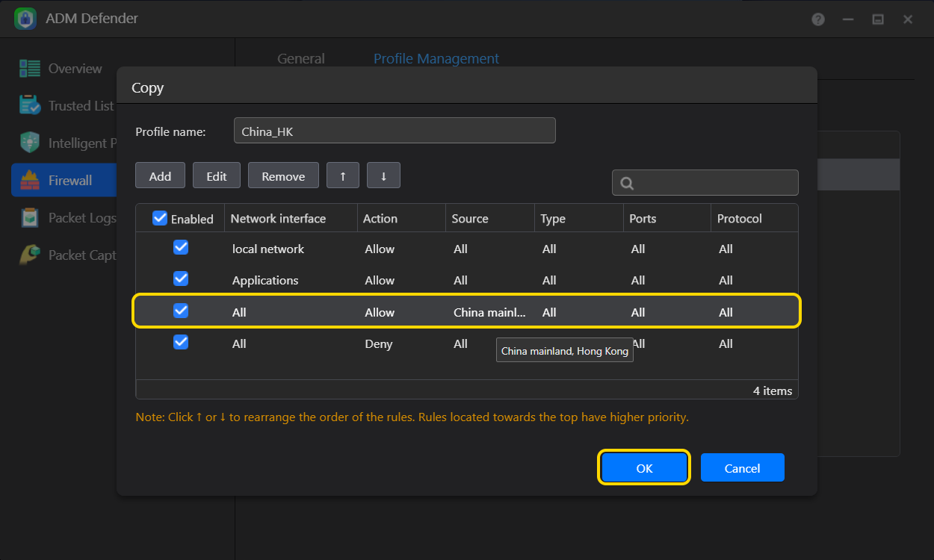Click the Add button

pos(160,175)
